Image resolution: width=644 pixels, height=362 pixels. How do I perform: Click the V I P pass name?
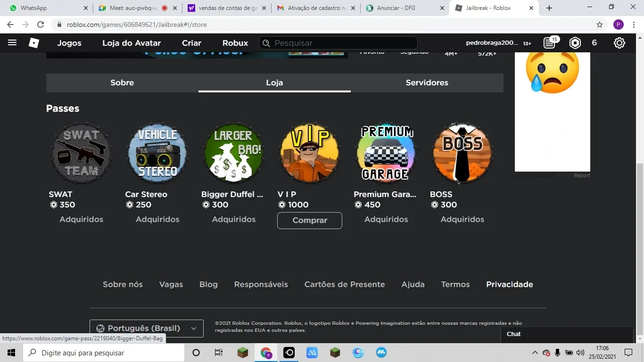[287, 194]
